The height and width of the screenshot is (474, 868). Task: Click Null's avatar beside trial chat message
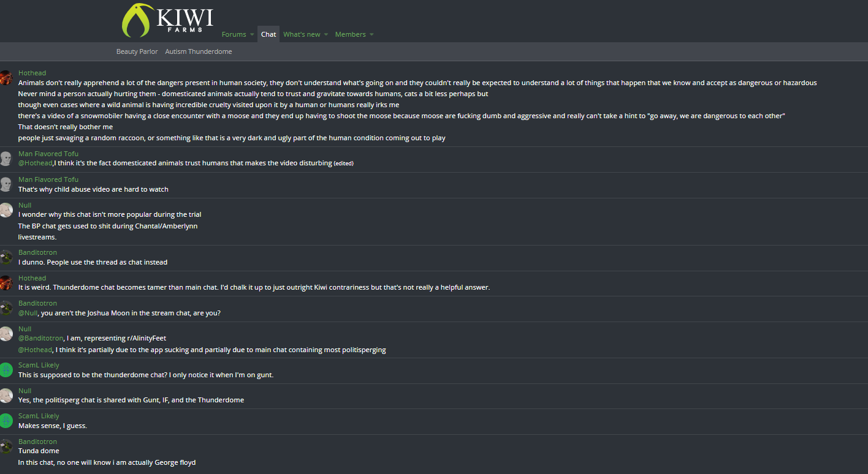tap(6, 210)
